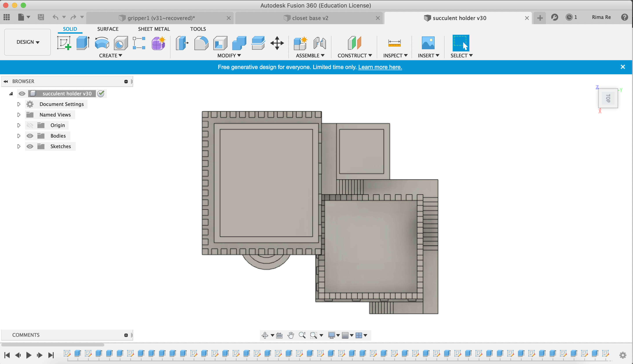Image resolution: width=633 pixels, height=364 pixels.
Task: Expand the Document Settings node
Action: pos(19,104)
